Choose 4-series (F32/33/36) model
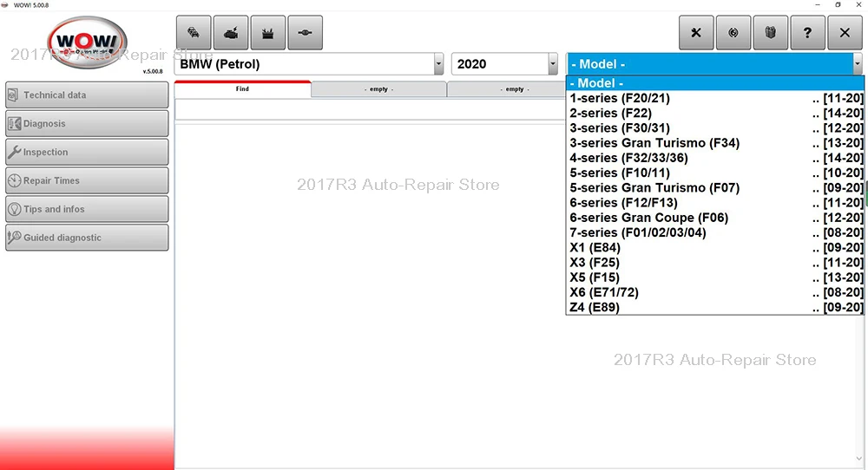This screenshot has height=470, width=868. [714, 158]
